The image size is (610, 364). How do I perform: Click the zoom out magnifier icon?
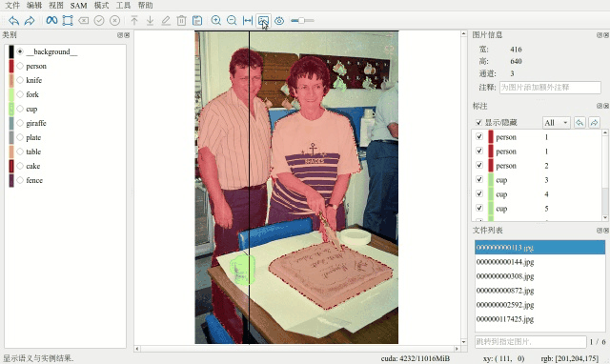[232, 20]
